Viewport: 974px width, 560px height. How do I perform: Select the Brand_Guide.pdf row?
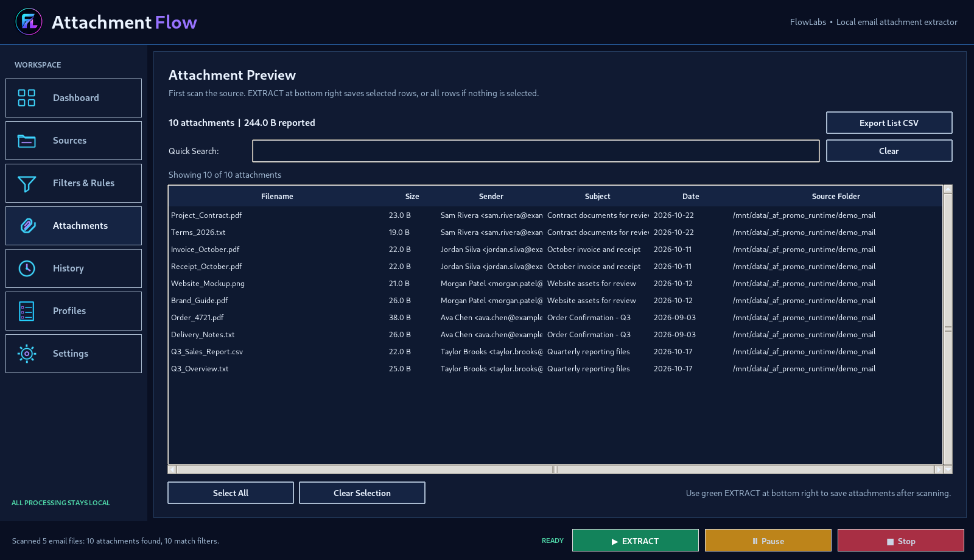[x=555, y=301]
